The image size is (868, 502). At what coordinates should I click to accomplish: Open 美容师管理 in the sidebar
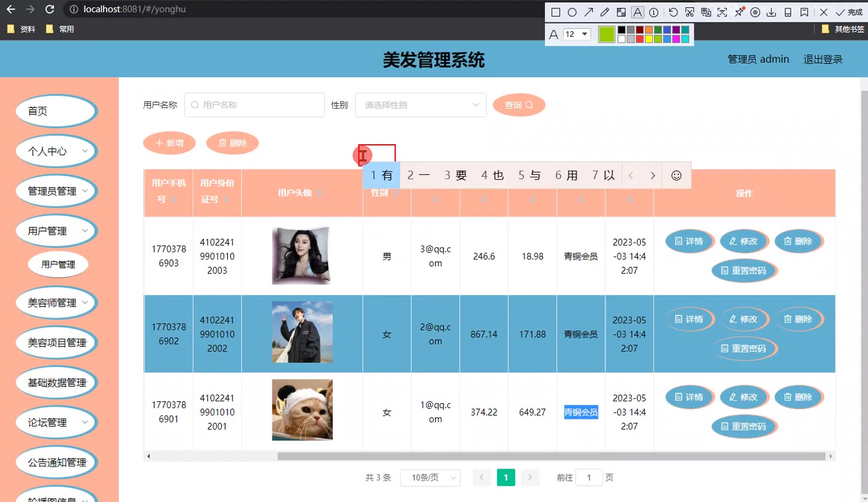(x=55, y=303)
